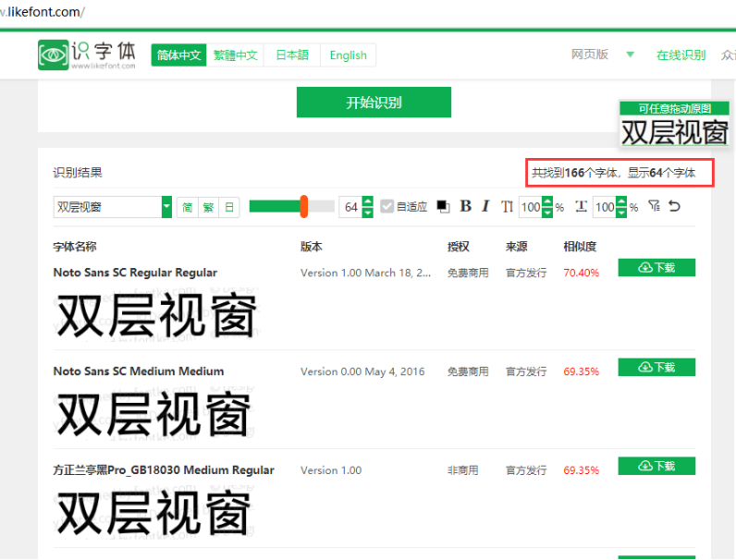Screen dimensions: 736x560
Task: Click the horizontal scale text icon
Action: 581,206
